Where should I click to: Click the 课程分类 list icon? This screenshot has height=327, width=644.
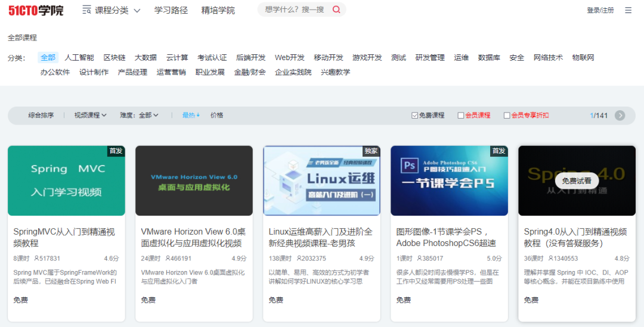pyautogui.click(x=86, y=10)
